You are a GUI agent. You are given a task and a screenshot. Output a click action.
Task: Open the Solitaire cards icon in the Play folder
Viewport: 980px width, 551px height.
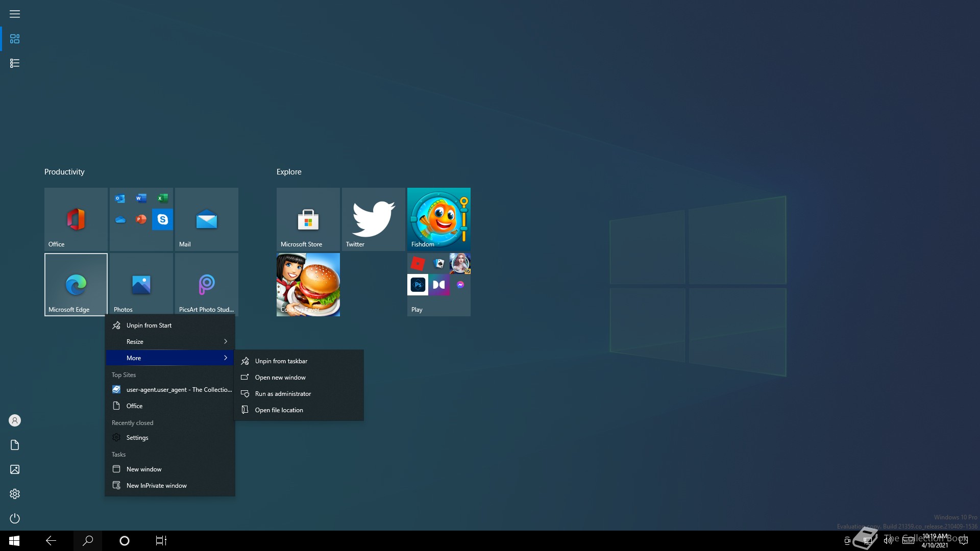(x=439, y=264)
